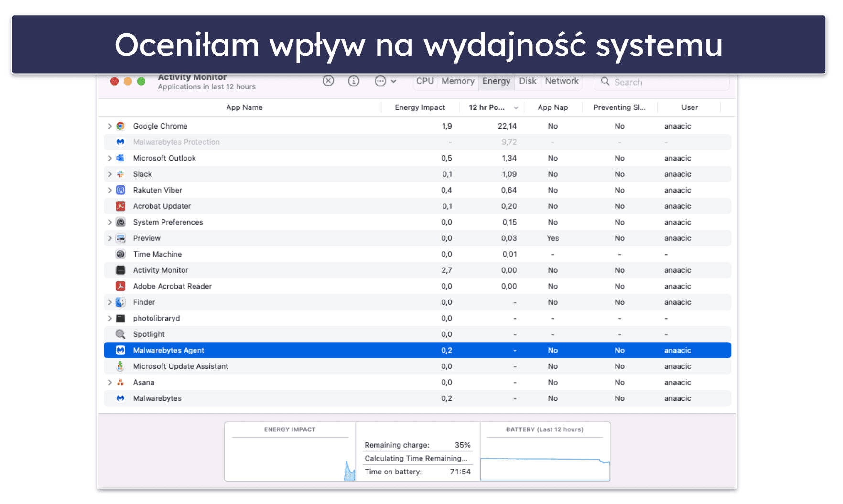Select the Microsoft Update Assistant row

pyautogui.click(x=417, y=366)
